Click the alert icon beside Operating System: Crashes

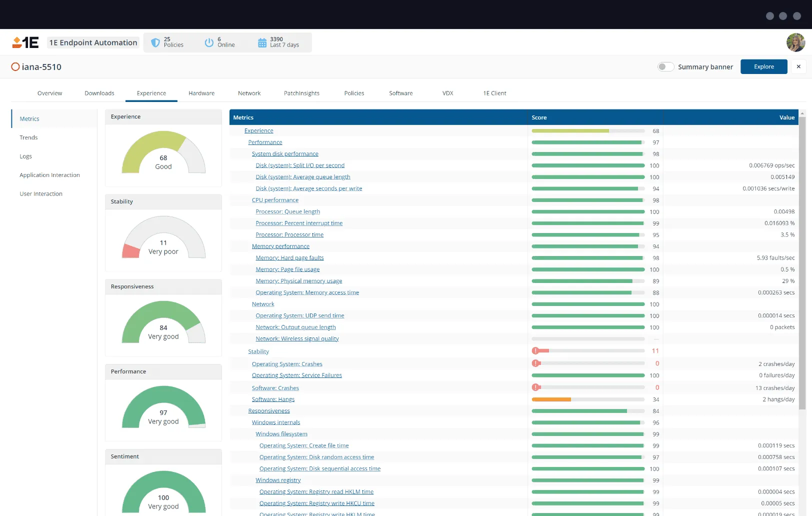(536, 363)
